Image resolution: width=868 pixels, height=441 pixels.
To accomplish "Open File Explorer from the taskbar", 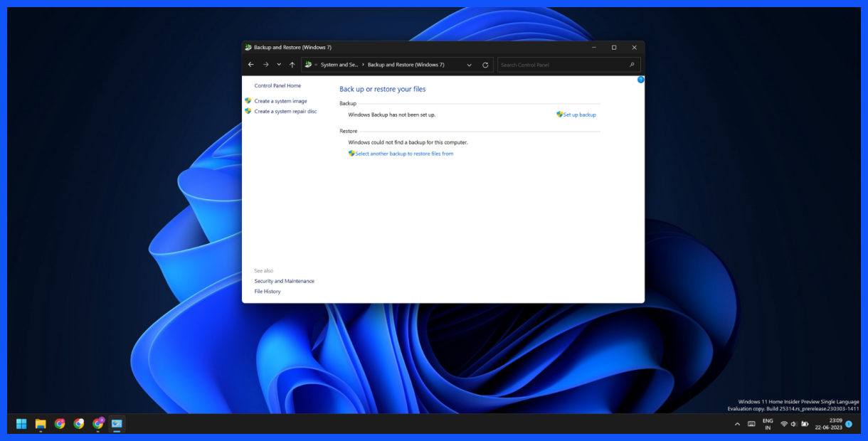I will tap(41, 424).
